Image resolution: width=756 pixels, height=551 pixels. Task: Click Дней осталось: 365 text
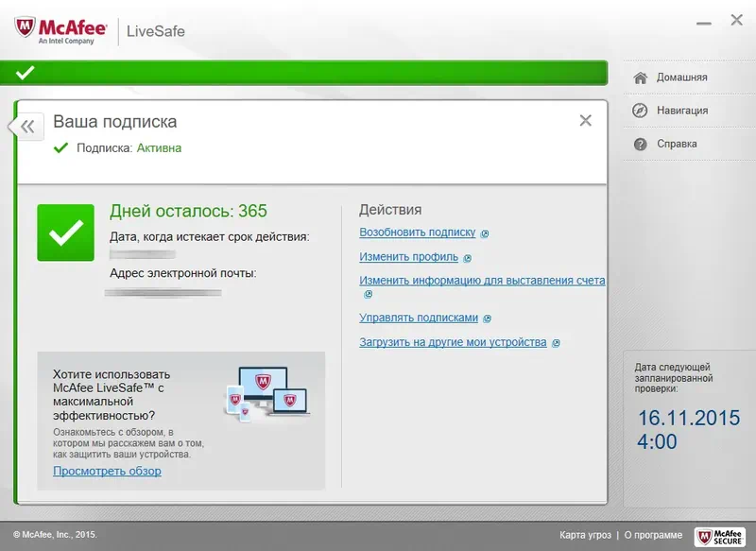coord(188,211)
